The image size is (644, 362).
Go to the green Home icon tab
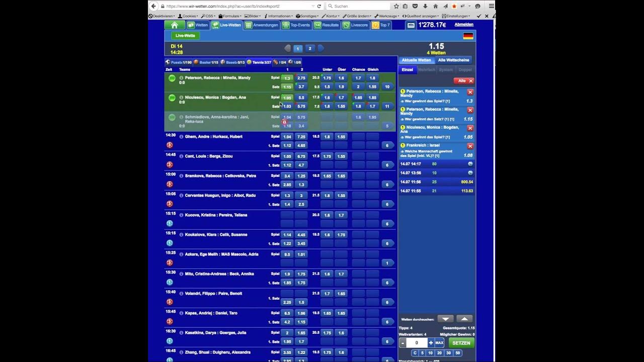(x=174, y=25)
